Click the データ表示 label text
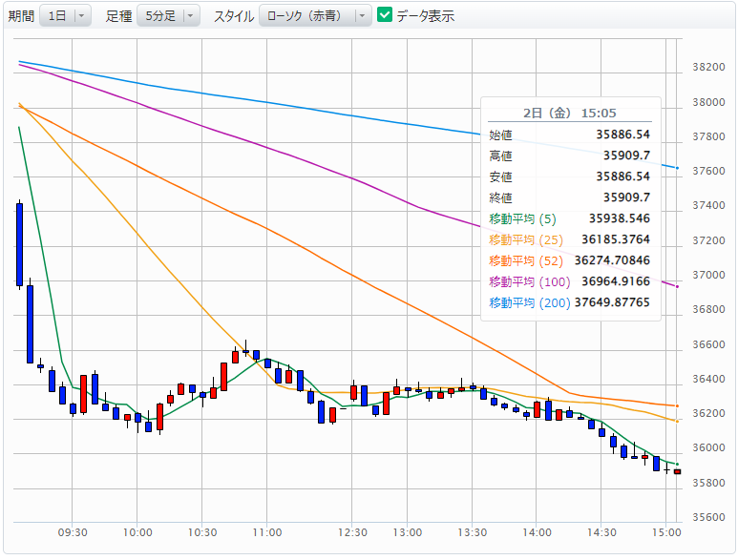Viewport: 738px width, 560px height. click(425, 16)
